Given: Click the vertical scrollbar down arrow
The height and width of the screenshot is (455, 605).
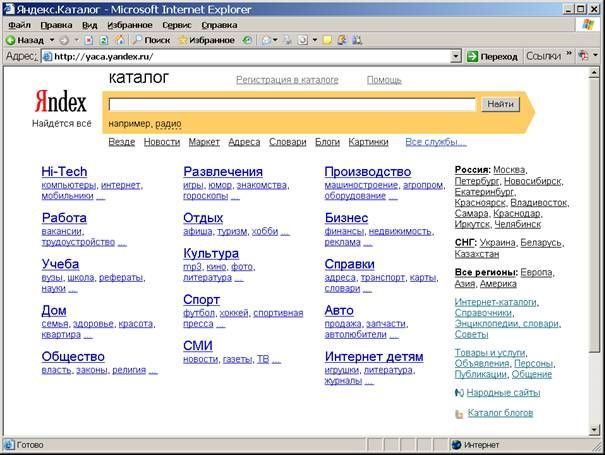Looking at the screenshot, I should pos(594,430).
